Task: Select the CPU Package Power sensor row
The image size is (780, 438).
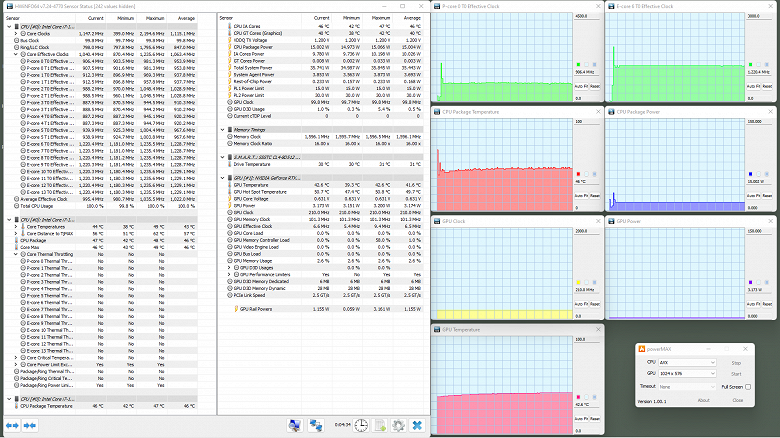Action: click(324, 47)
